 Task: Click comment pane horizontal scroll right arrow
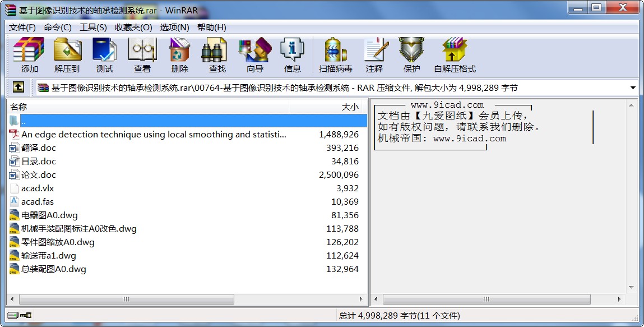[x=620, y=299]
